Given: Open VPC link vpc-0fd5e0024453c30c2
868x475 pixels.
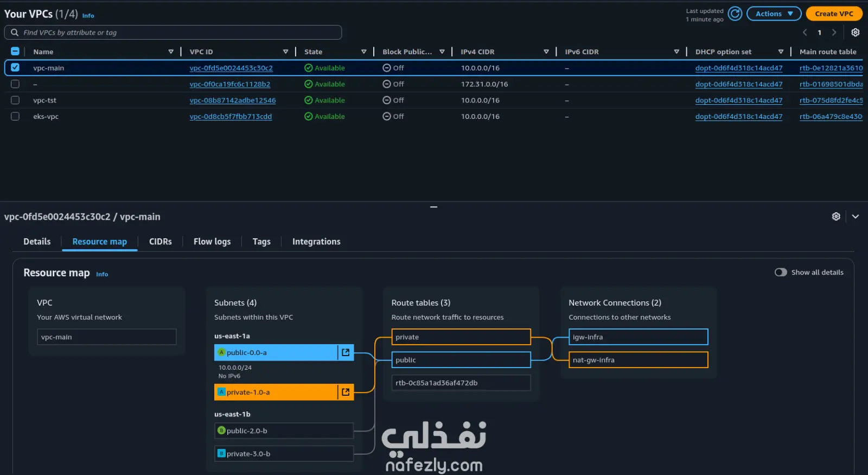Looking at the screenshot, I should coord(231,68).
